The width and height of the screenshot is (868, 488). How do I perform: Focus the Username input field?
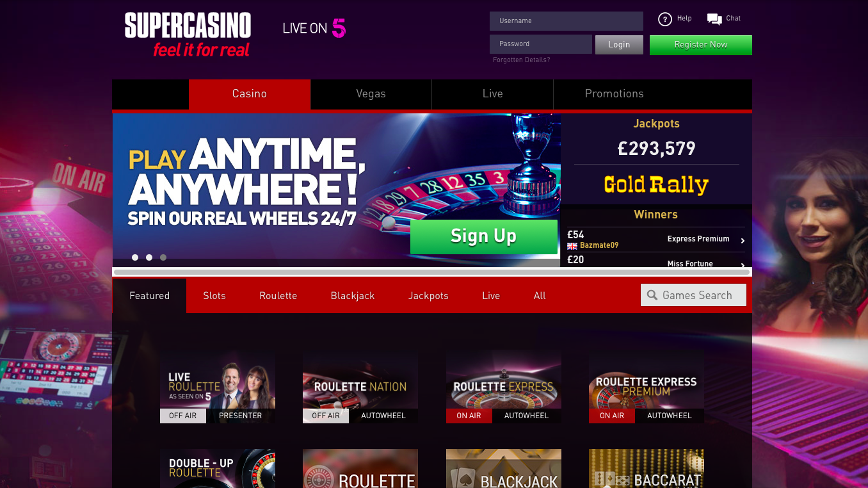coord(567,21)
